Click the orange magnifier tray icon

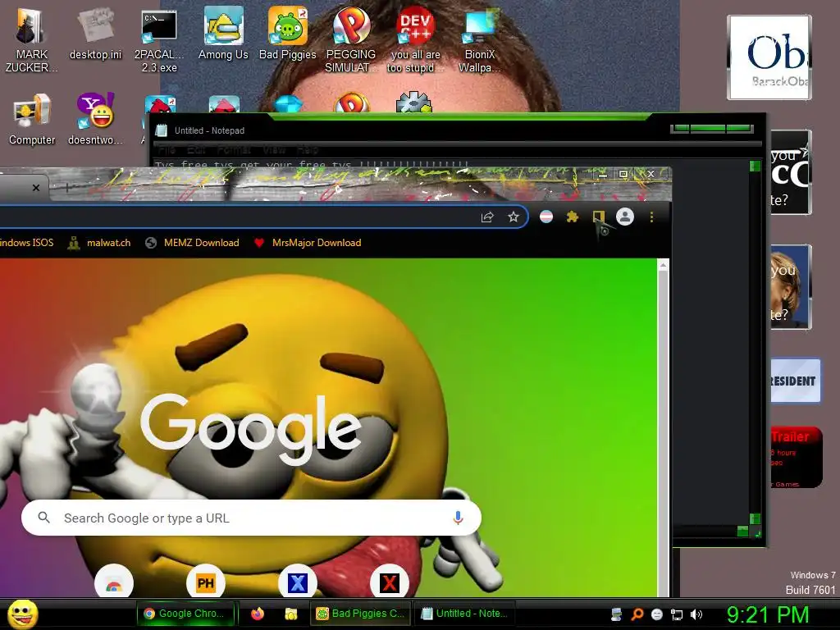point(637,614)
